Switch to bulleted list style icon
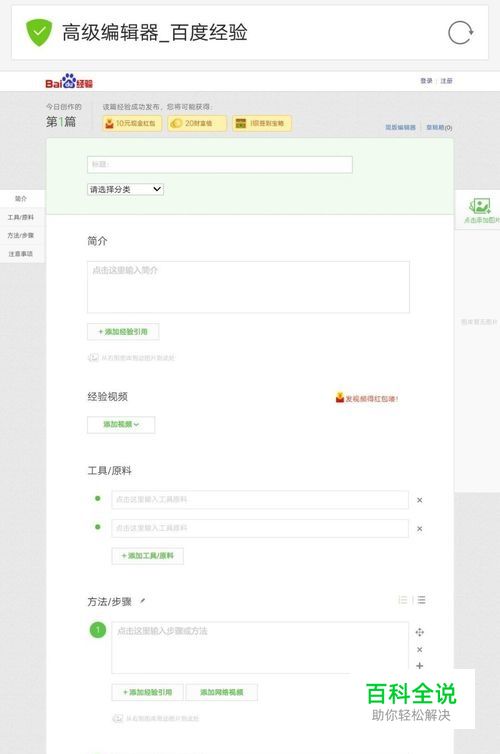Viewport: 500px width, 754px height. click(x=421, y=600)
